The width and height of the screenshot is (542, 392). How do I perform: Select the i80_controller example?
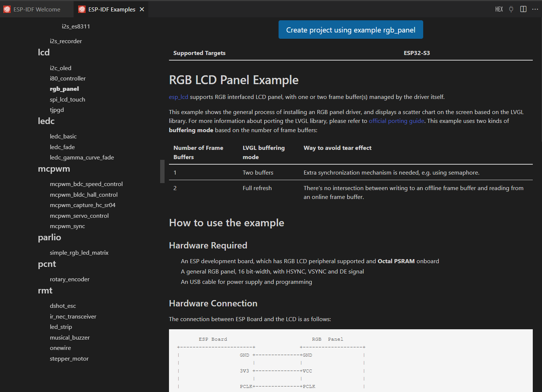(68, 79)
